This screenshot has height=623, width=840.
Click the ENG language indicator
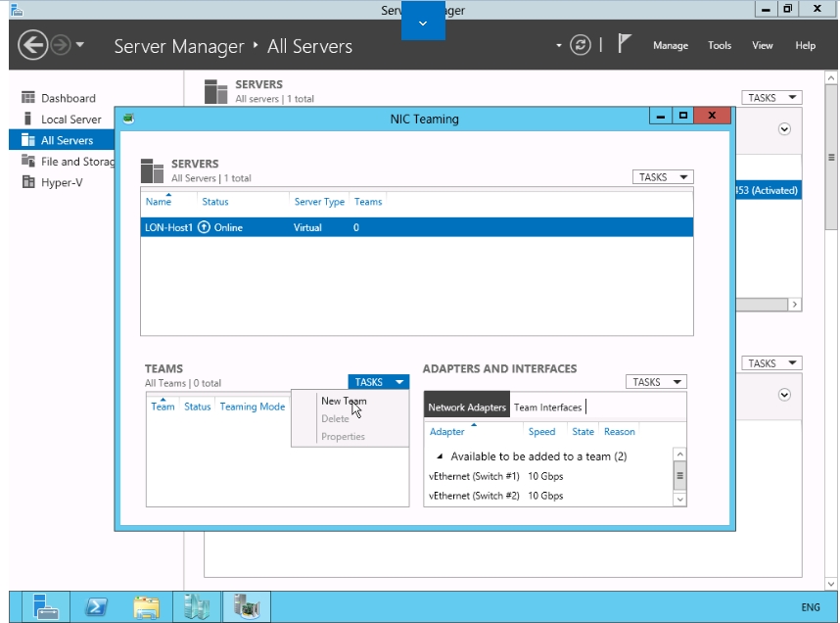(x=810, y=607)
